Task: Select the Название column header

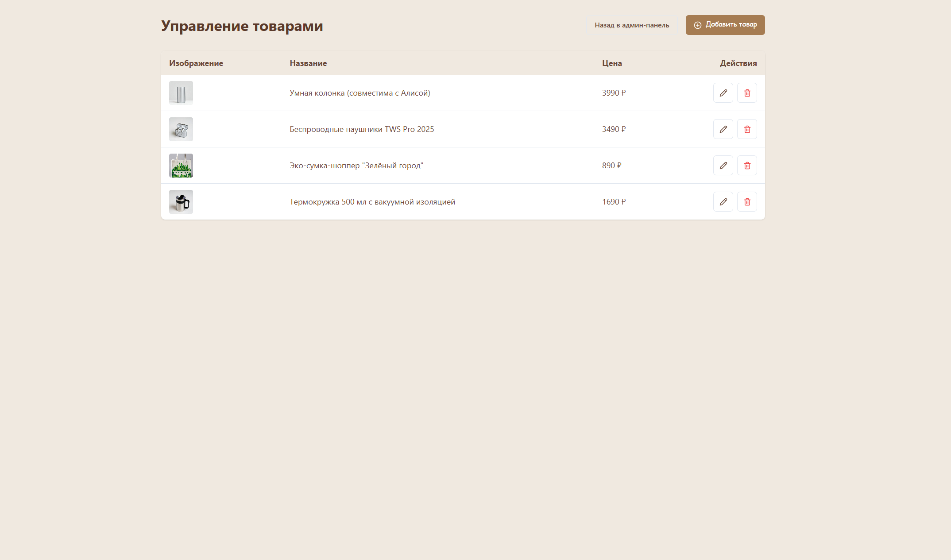Action: tap(309, 63)
